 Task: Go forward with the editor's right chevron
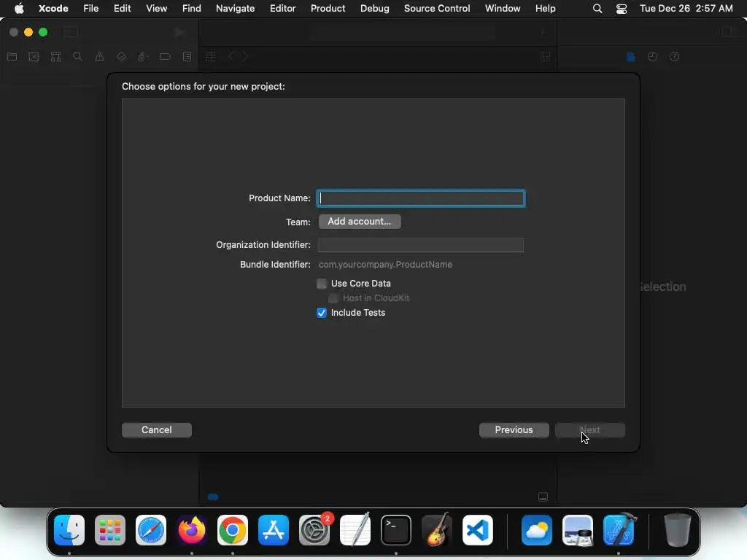click(245, 57)
